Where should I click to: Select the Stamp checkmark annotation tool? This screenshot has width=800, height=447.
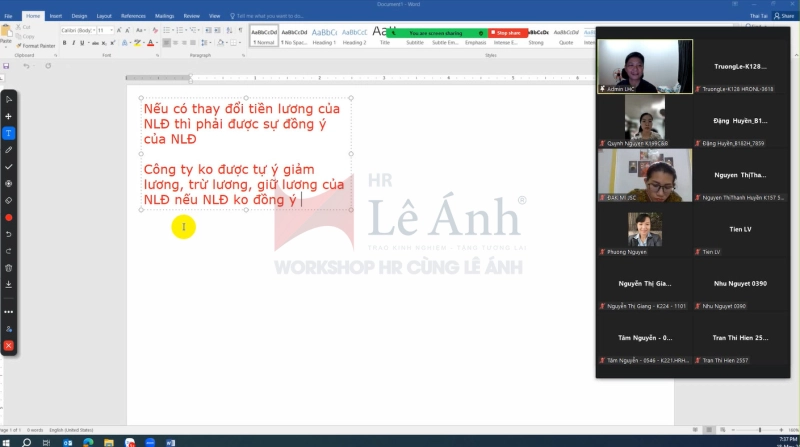coord(9,167)
